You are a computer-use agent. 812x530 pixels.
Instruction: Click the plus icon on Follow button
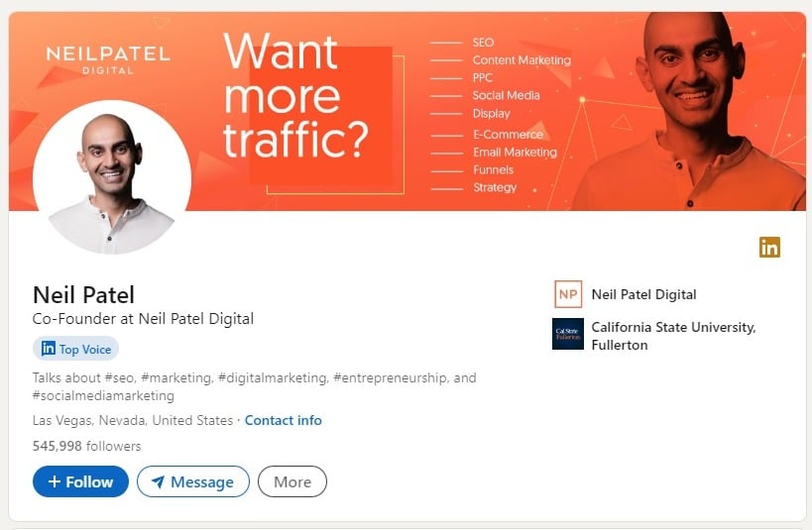[54, 482]
